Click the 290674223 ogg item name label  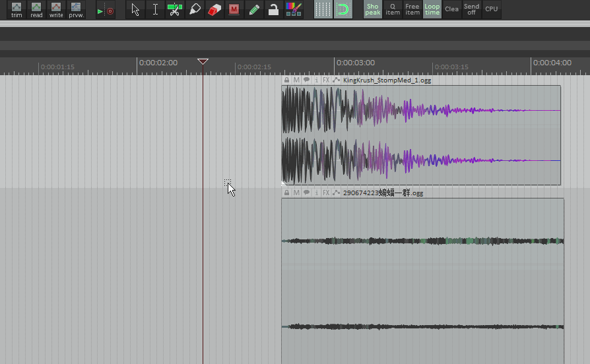coord(383,193)
